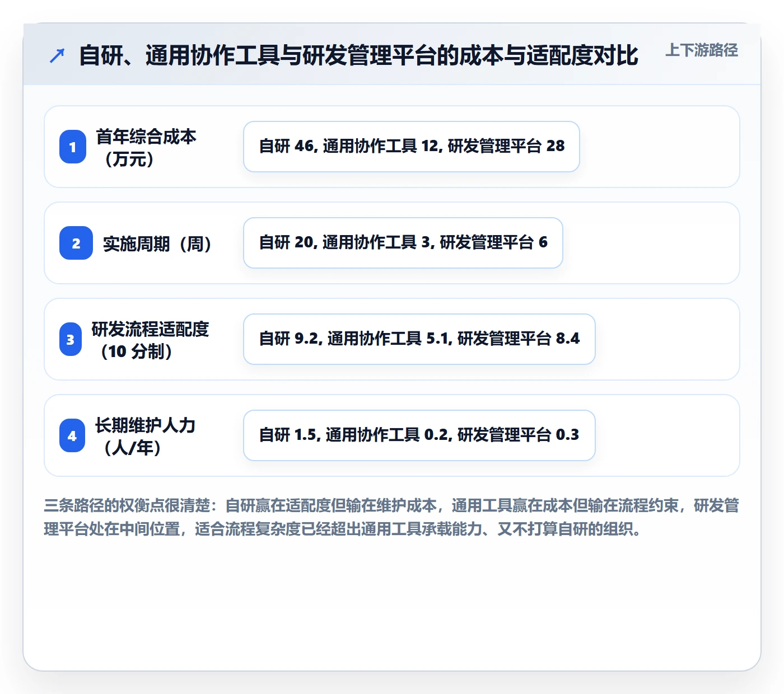Screen dimensions: 784x694
Task: Click the blue diagonal arrow icon in header
Action: point(57,55)
